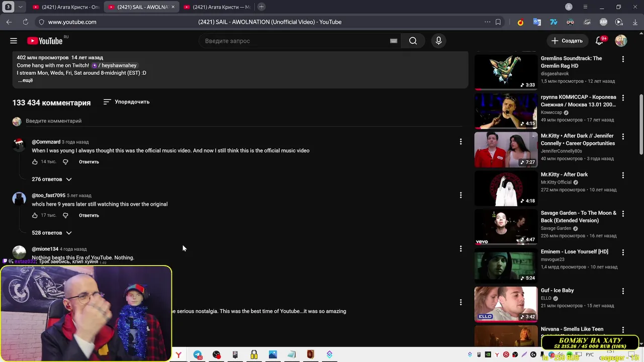Open more actions for the @Commzard comment
Image resolution: width=644 pixels, height=362 pixels.
[x=460, y=142]
